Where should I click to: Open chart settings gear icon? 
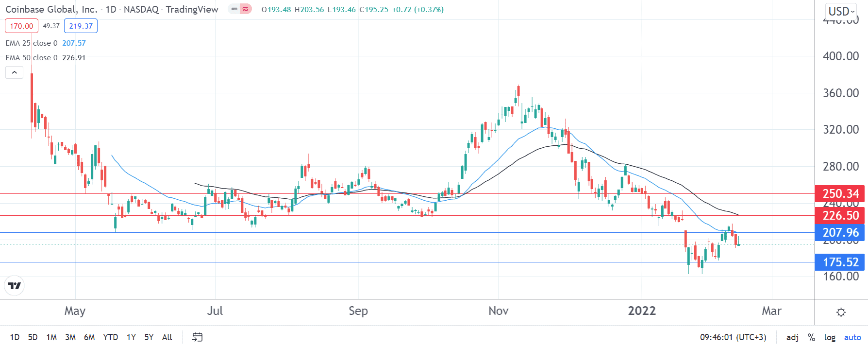[841, 312]
